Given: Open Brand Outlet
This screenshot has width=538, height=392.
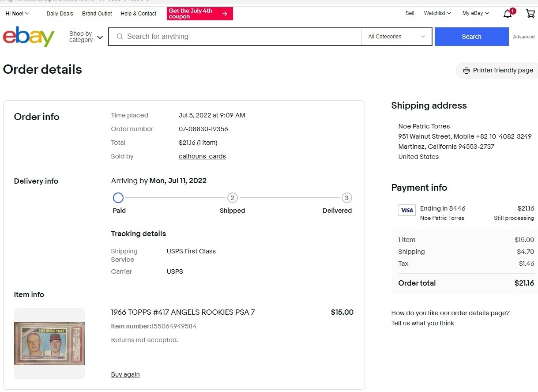Looking at the screenshot, I should (97, 14).
